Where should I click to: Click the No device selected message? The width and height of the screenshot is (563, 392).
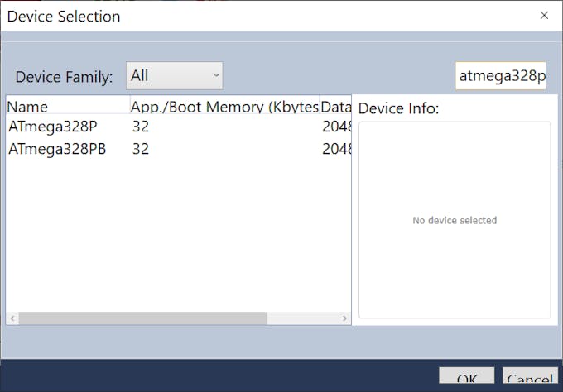(455, 221)
